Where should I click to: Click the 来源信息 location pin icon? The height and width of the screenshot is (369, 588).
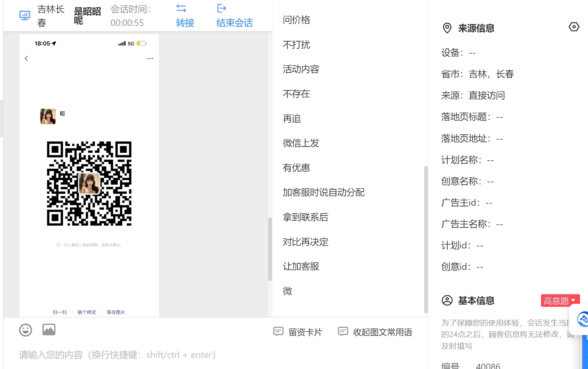(x=447, y=28)
